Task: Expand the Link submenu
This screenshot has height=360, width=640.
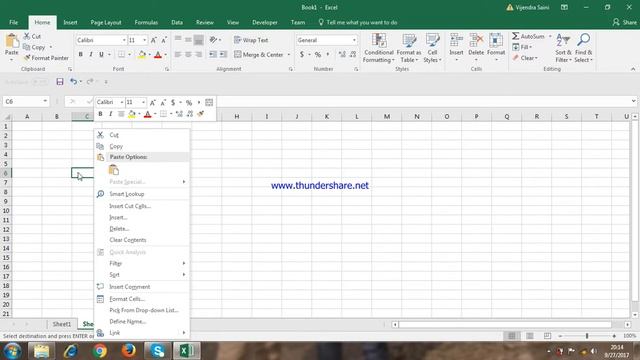Action: [142, 333]
